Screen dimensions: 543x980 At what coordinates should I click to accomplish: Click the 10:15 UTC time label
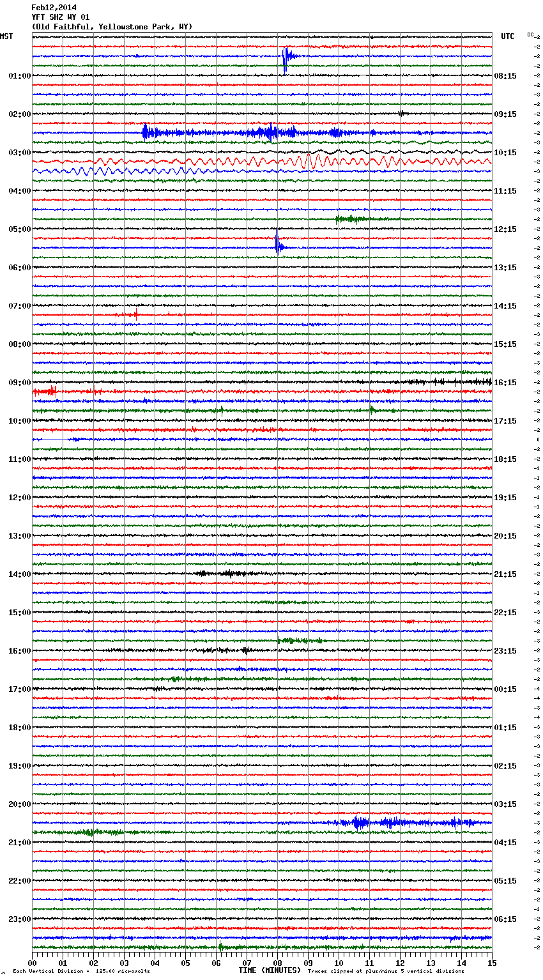pyautogui.click(x=505, y=153)
